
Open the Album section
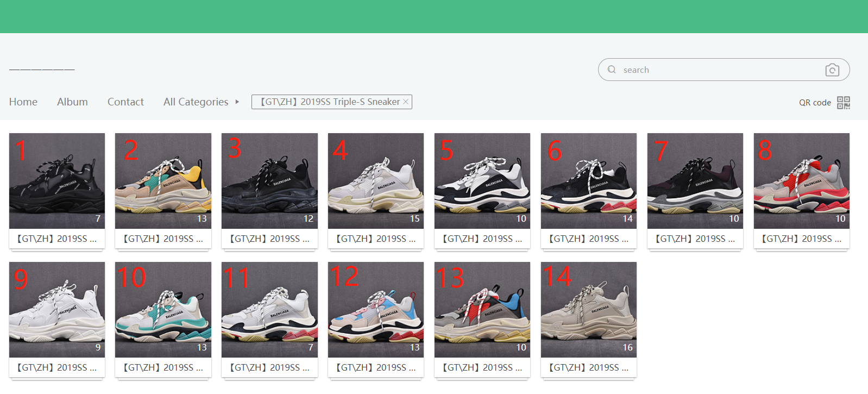tap(72, 102)
